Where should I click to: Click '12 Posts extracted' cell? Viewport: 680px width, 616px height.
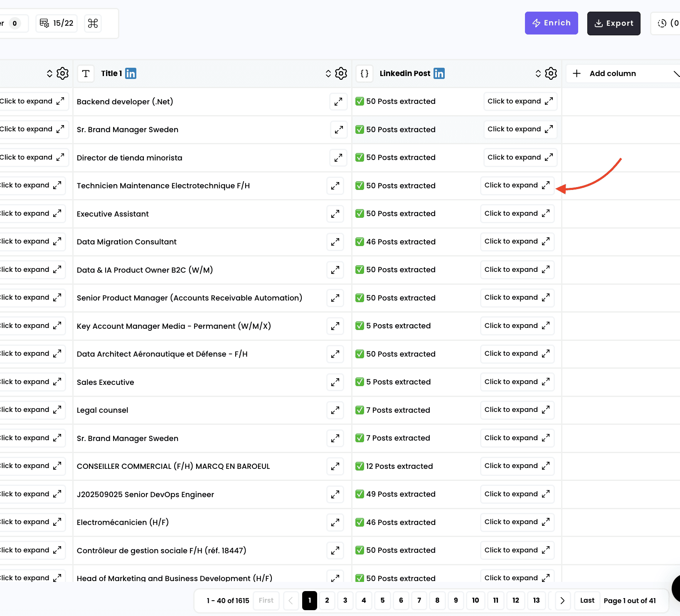coord(399,466)
